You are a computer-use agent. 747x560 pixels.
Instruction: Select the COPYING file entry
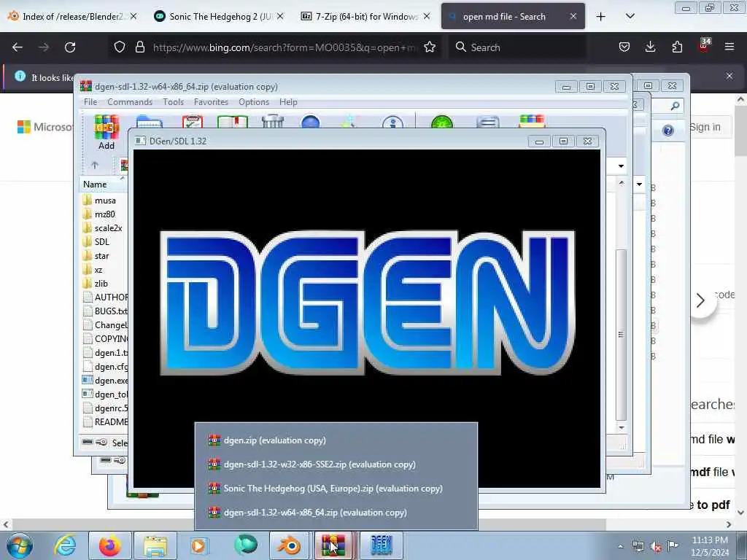pos(104,338)
